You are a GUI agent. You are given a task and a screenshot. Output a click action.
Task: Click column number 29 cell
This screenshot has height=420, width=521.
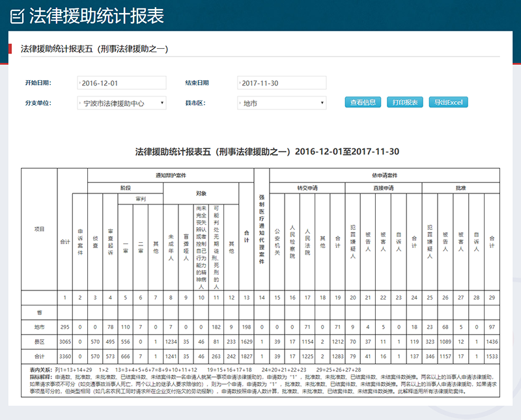coord(492,298)
